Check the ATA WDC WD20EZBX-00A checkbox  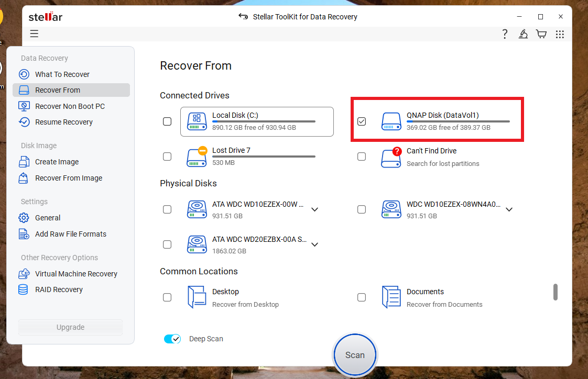[x=167, y=244]
